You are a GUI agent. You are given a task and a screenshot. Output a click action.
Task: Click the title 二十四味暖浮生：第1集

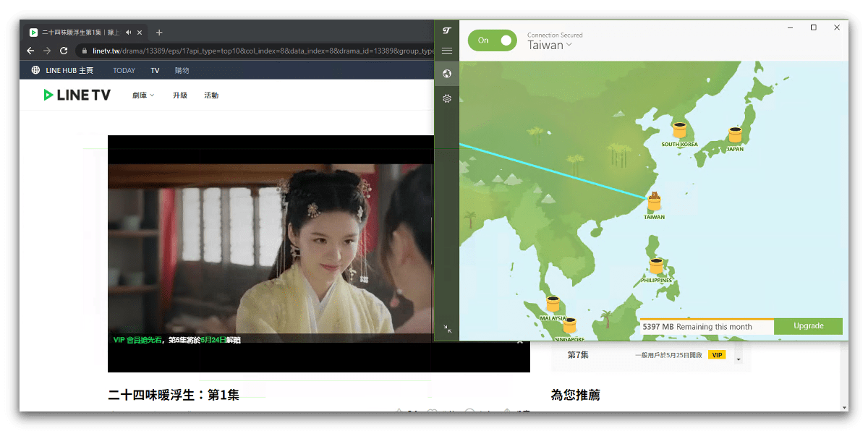coord(174,395)
